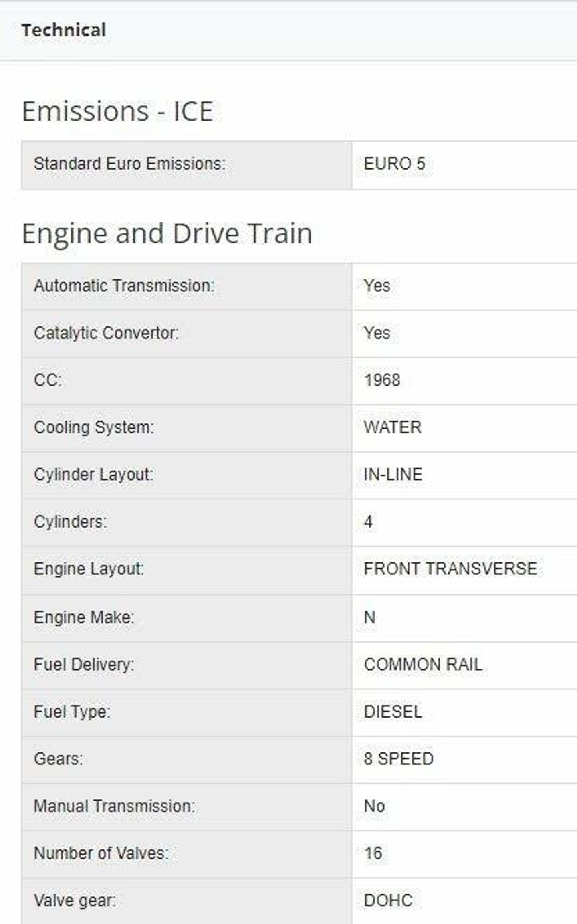
Task: Click the FRONT TRANSVERSE engine layout value
Action: click(x=450, y=569)
